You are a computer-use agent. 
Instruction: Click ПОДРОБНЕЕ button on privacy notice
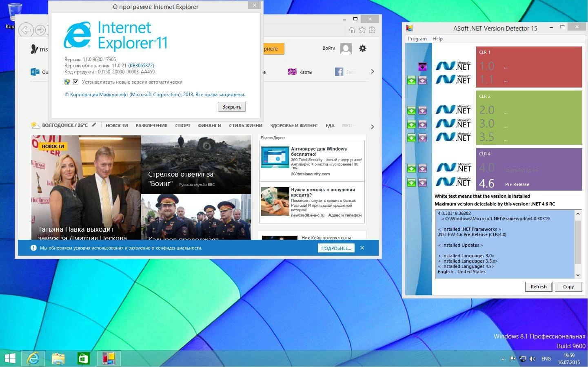[336, 248]
